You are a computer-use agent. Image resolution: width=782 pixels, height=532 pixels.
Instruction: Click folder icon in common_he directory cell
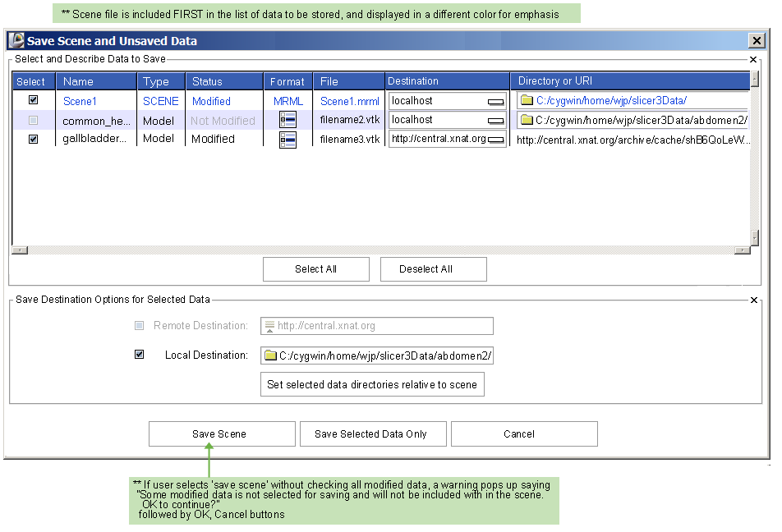coord(527,121)
